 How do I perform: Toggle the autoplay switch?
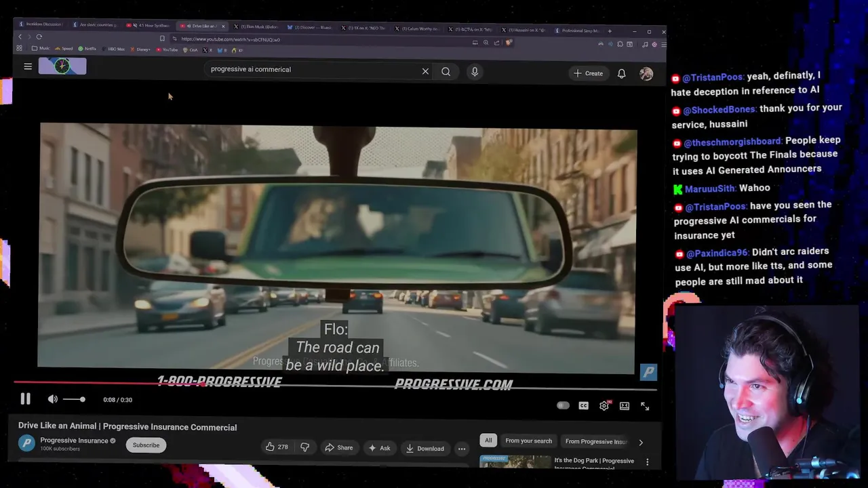click(563, 405)
